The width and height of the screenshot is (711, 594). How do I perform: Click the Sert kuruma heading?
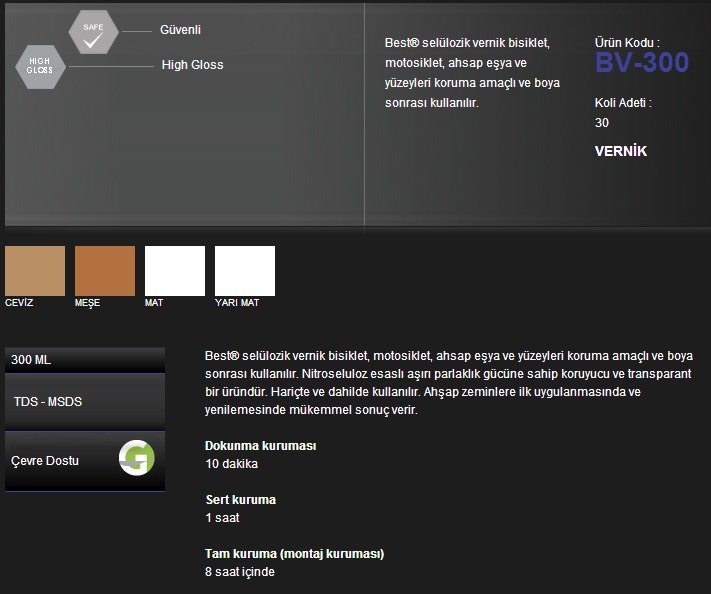click(240, 500)
